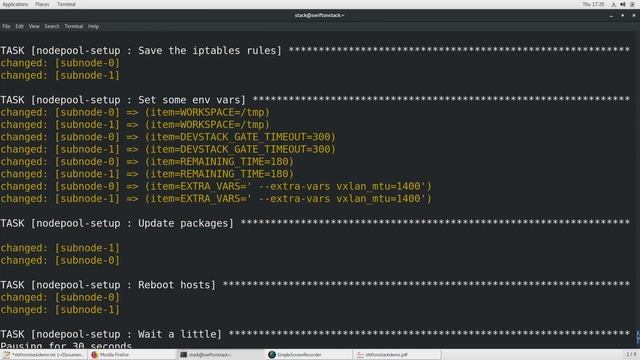Click the PDF document icon in the taskbar

[360, 355]
